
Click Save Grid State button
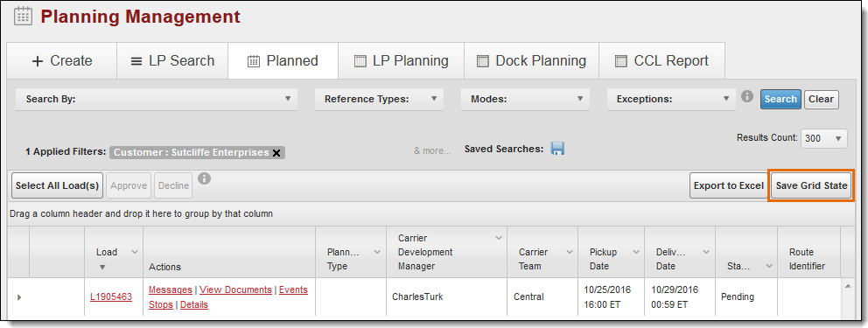[x=811, y=185]
